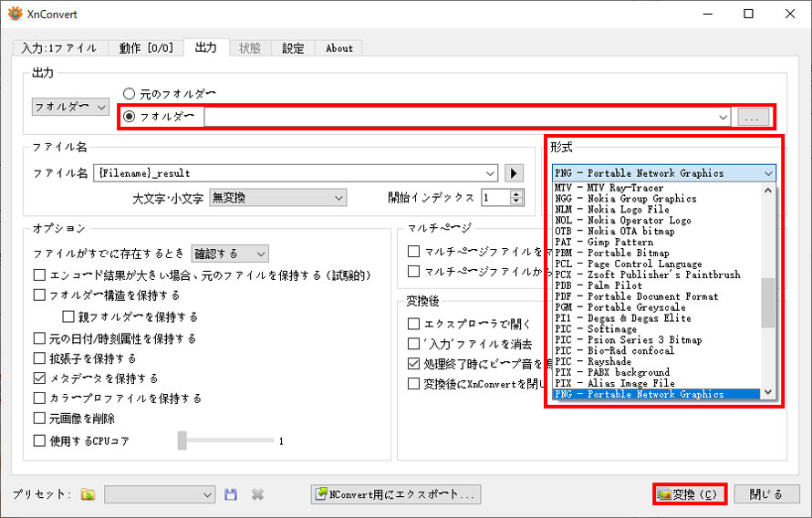Image resolution: width=812 pixels, height=518 pixels.
Task: Select PNG - Portable Network Graphics in list
Action: point(657,394)
